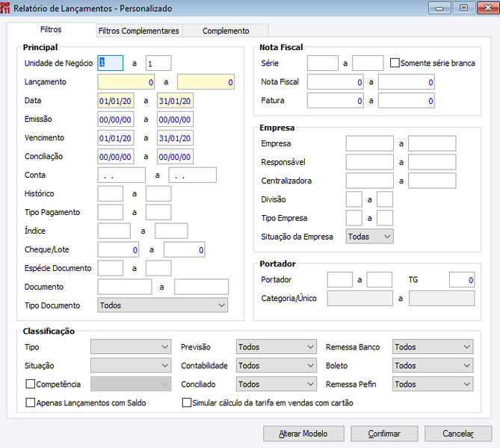Toggle the Competência checkbox
This screenshot has height=448, width=500.
coord(31,384)
